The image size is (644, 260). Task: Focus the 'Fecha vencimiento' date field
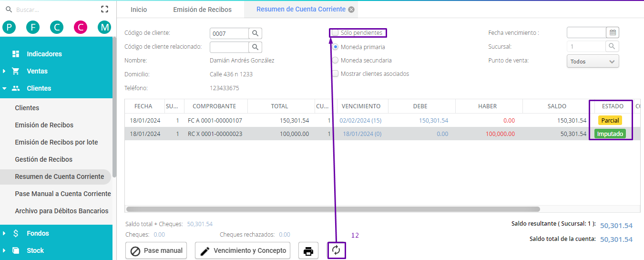586,33
